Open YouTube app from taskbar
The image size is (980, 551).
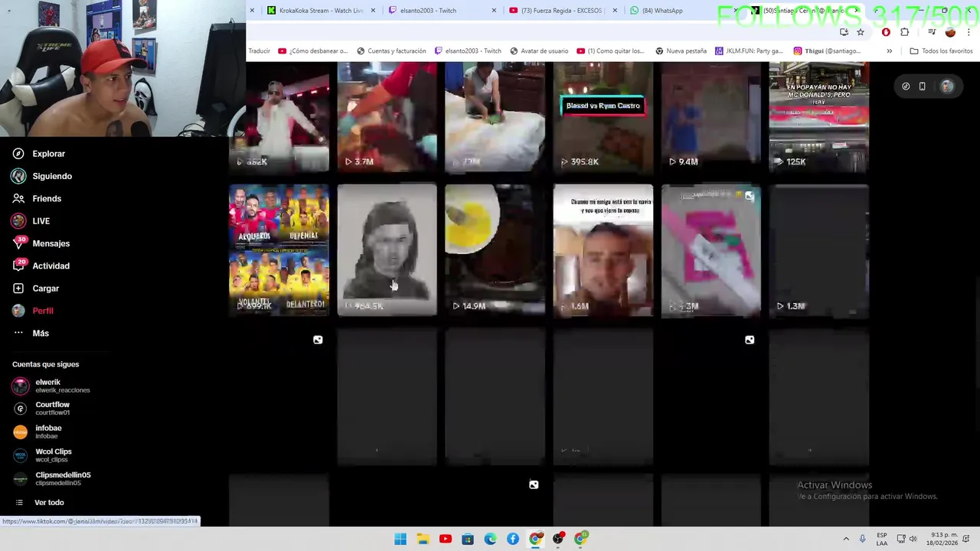pyautogui.click(x=446, y=540)
